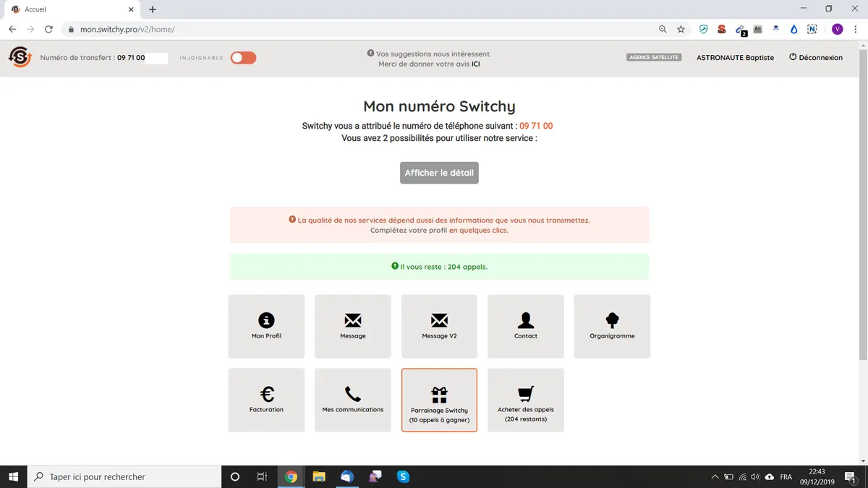Open a new browser tab

pos(153,9)
